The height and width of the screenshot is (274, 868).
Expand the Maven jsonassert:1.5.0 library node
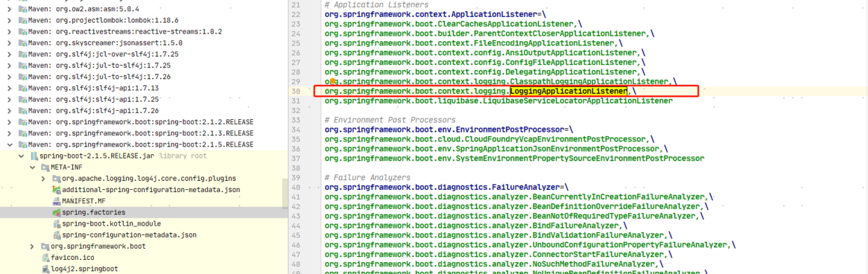9,43
